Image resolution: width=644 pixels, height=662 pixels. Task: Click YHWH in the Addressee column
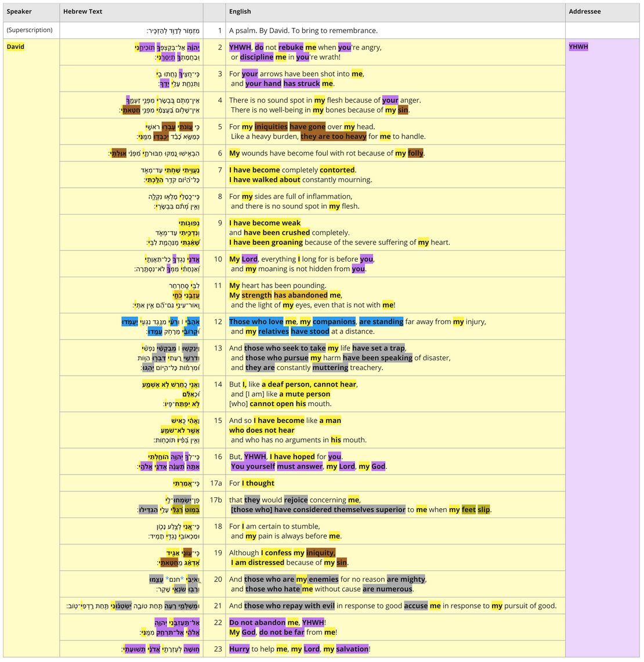click(578, 46)
